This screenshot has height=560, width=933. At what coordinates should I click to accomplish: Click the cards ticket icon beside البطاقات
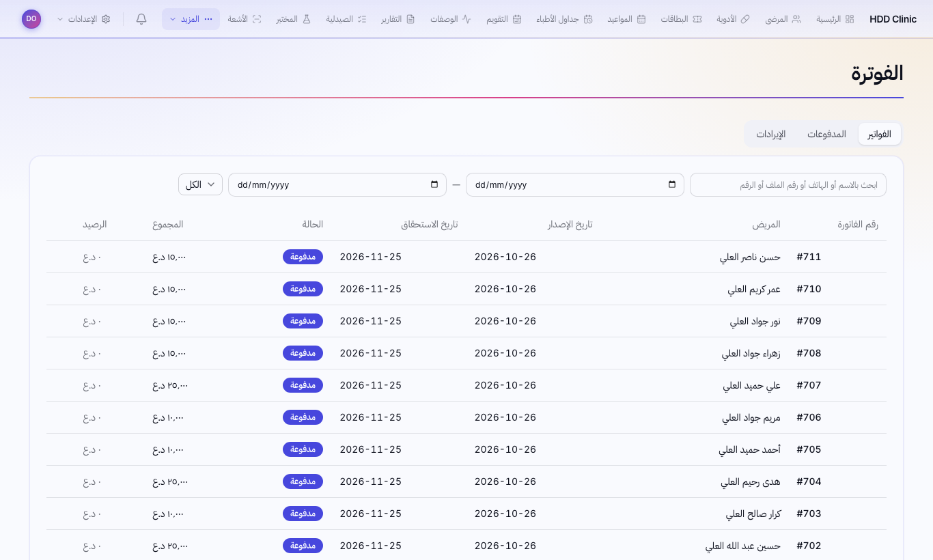point(697,19)
